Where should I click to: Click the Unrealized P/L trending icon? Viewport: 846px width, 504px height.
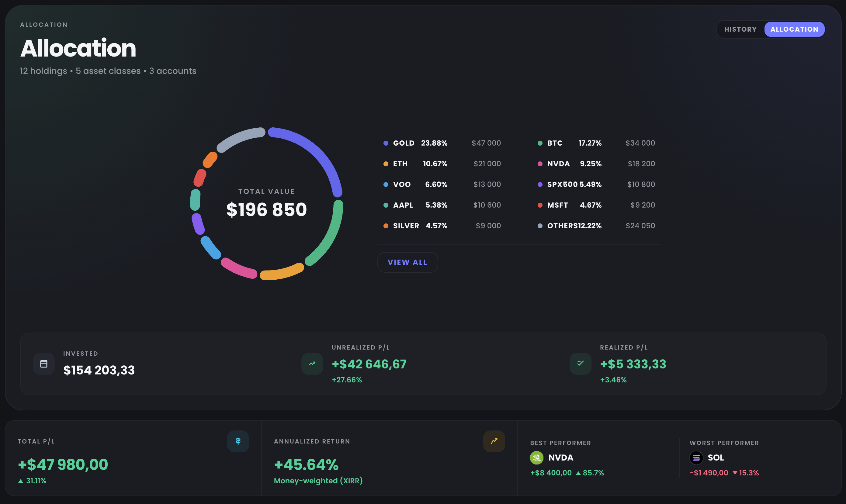(312, 364)
